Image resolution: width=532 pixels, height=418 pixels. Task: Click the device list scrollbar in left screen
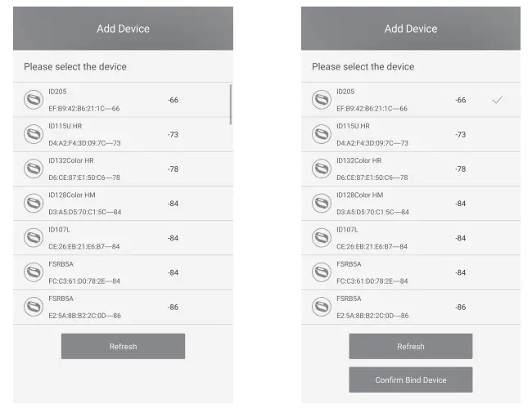[x=231, y=104]
